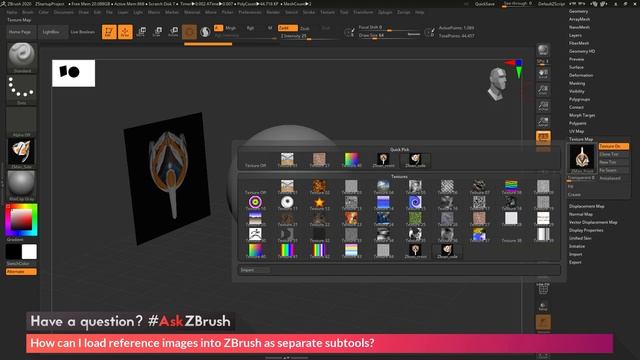
Task: Open the current texture thumbnail in left shelf
Action: click(22, 153)
